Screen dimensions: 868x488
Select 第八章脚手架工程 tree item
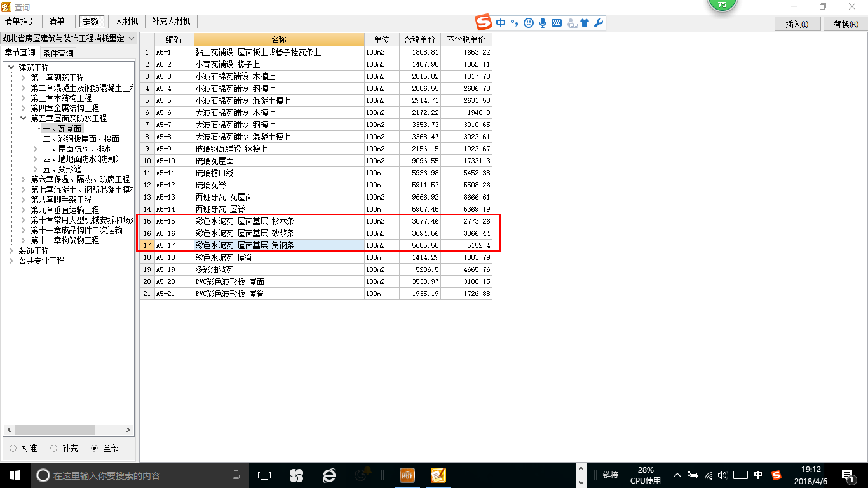[61, 200]
